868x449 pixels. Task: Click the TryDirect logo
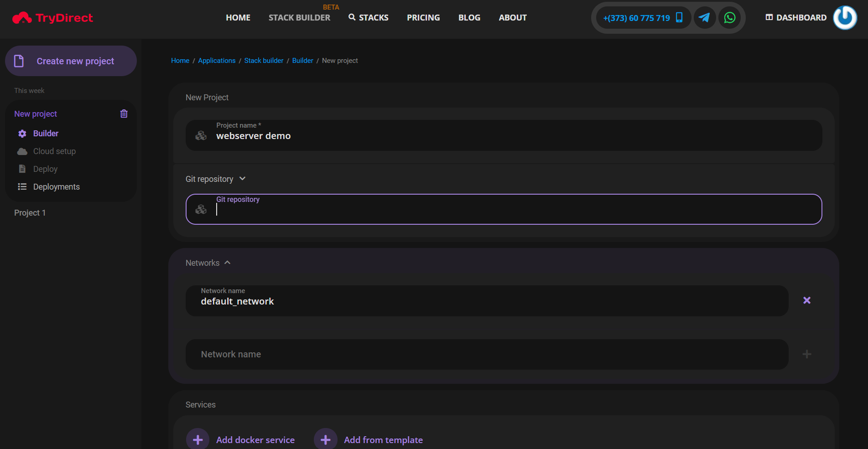click(52, 18)
